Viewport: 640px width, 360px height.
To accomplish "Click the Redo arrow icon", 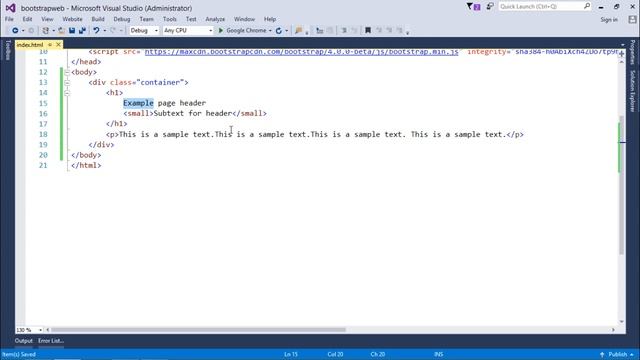I will point(113,31).
